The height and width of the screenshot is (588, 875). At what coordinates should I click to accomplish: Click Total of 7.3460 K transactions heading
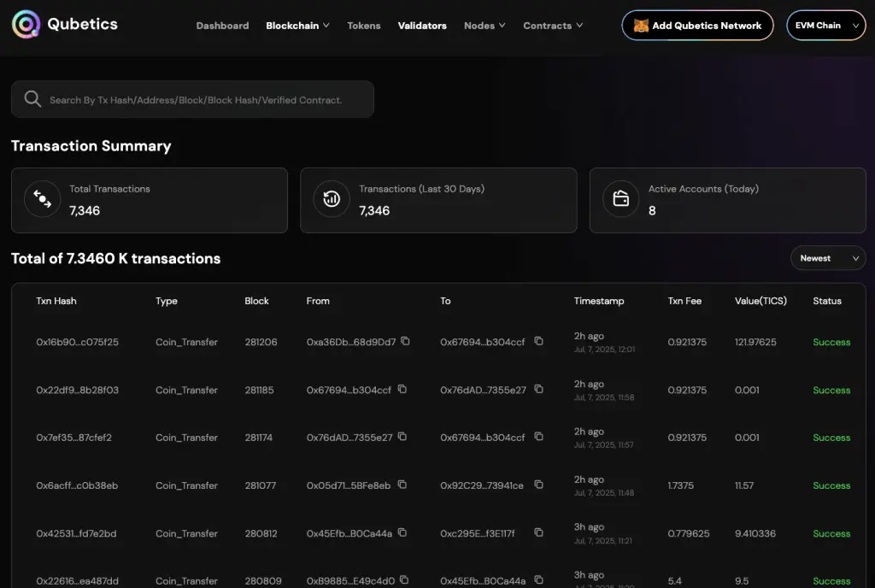(116, 258)
